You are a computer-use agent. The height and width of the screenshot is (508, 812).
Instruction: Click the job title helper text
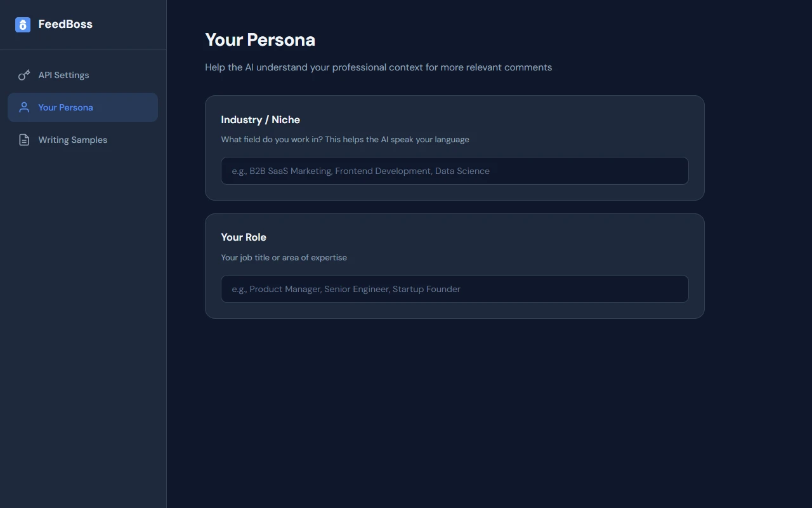284,257
